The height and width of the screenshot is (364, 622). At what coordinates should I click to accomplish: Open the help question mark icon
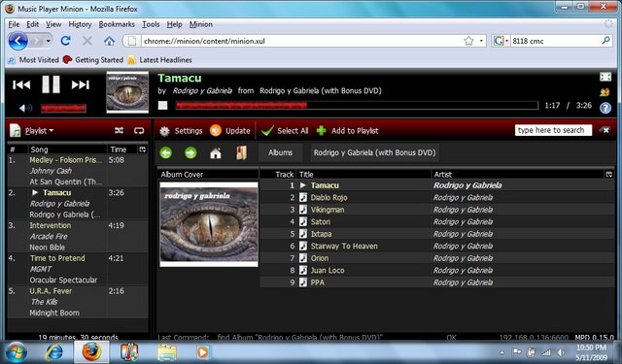tap(605, 108)
